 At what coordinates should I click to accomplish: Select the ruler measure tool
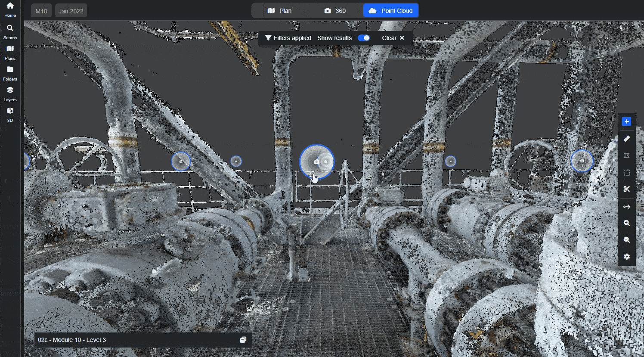[x=626, y=139]
